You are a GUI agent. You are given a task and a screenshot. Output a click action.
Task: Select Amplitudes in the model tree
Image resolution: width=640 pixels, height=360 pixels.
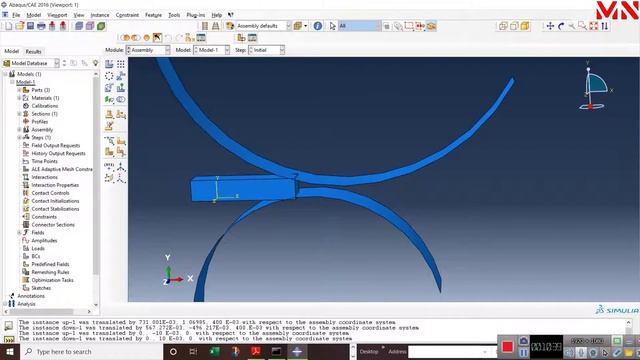(44, 240)
